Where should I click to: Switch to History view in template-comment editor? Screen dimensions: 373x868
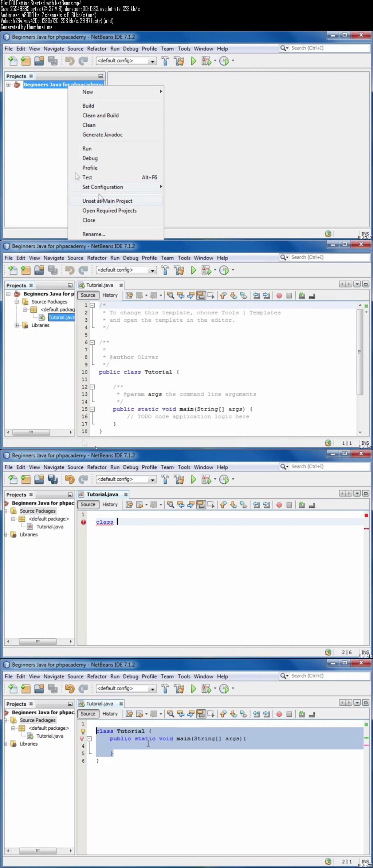click(110, 296)
